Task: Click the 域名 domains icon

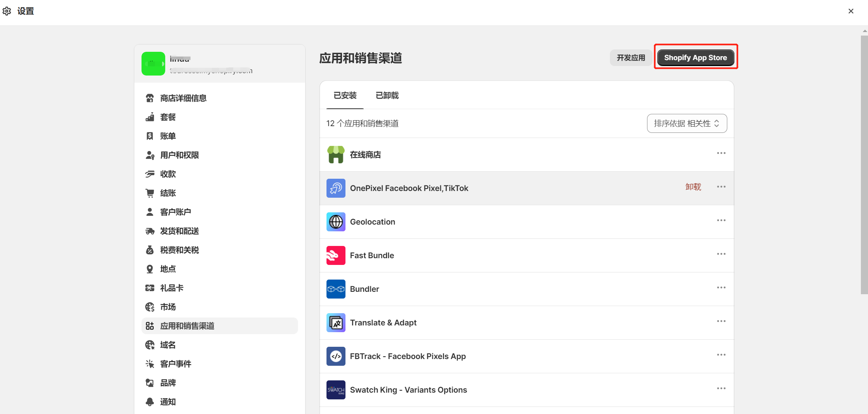Action: (150, 345)
